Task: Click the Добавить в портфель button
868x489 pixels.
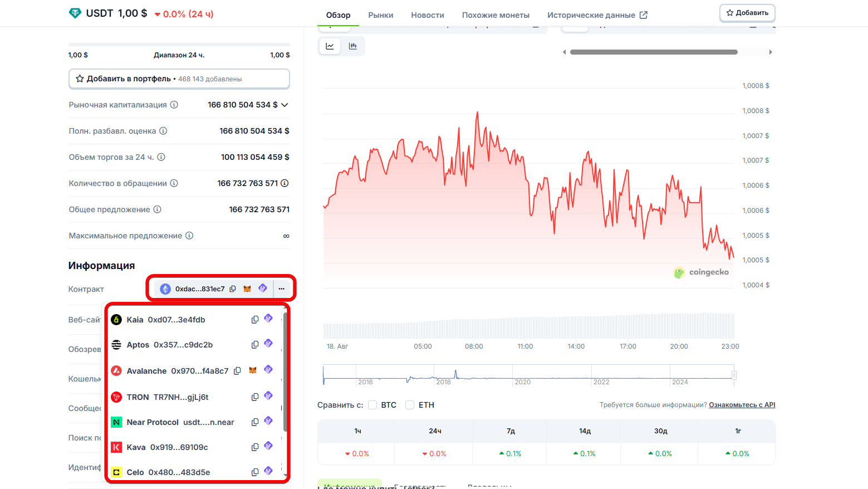Action: tap(179, 79)
